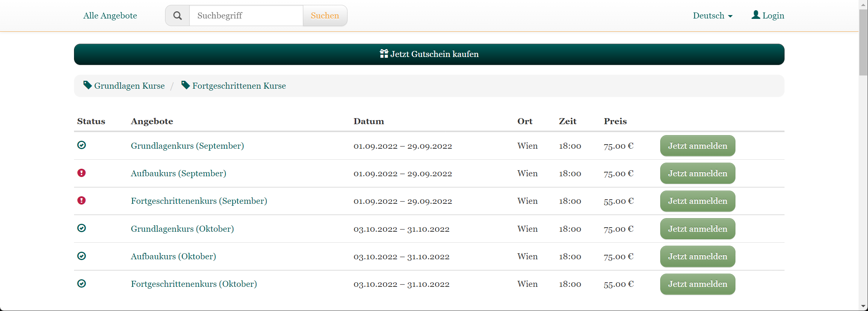Click red warning status for Fortgeschrittenenkurs (September)
Image resolution: width=868 pixels, height=311 pixels.
(x=82, y=200)
